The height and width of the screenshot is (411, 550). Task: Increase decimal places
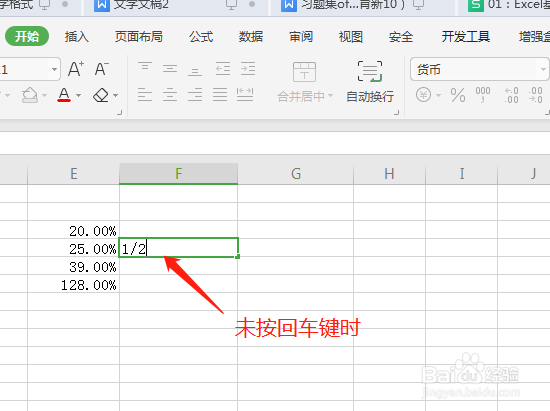(x=511, y=95)
